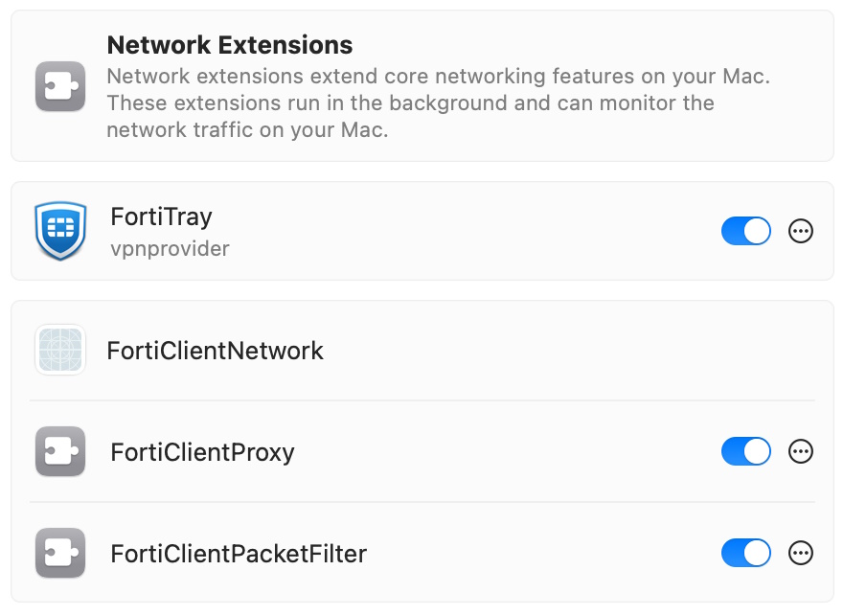Click the FortiClientNetwork group title
Image resolution: width=844 pixels, height=616 pixels.
(x=215, y=351)
